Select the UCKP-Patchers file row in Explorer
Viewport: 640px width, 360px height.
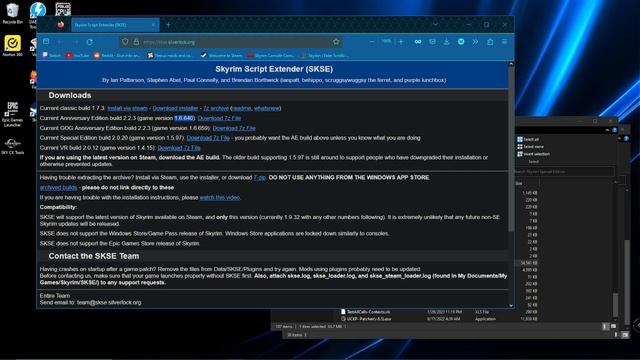tap(439, 319)
